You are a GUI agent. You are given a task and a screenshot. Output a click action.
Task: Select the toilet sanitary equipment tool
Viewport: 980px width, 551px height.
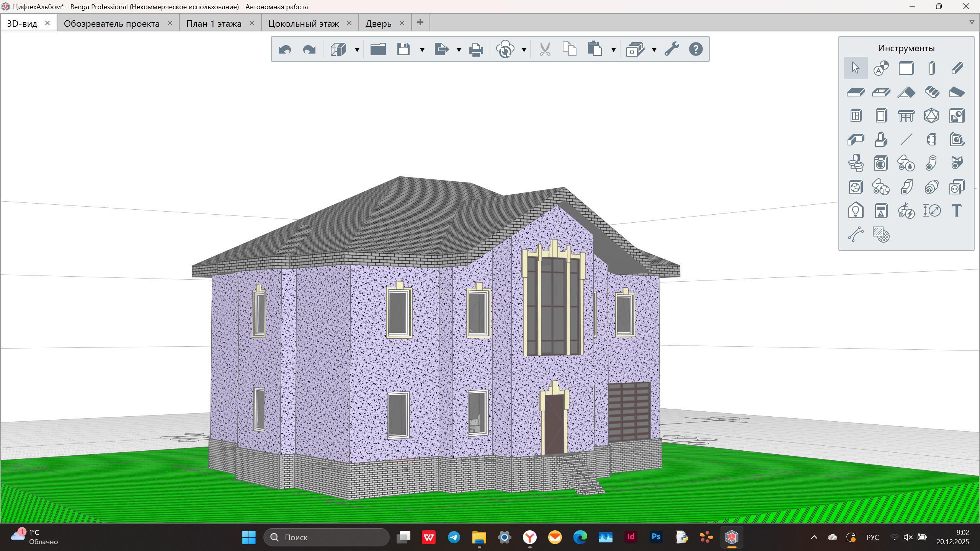(x=856, y=163)
